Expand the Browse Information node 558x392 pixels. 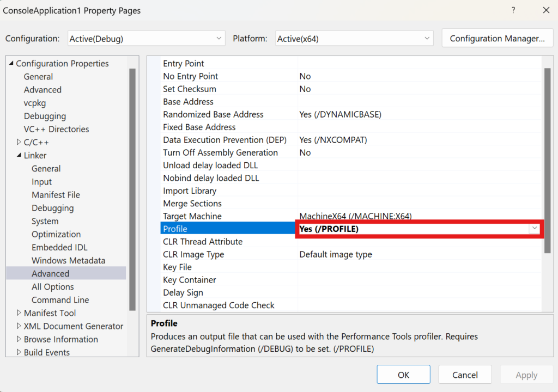pyautogui.click(x=17, y=339)
